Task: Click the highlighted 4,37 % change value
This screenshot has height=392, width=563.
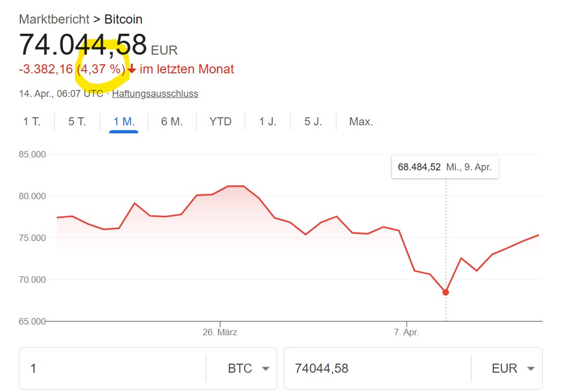Action: [x=101, y=69]
